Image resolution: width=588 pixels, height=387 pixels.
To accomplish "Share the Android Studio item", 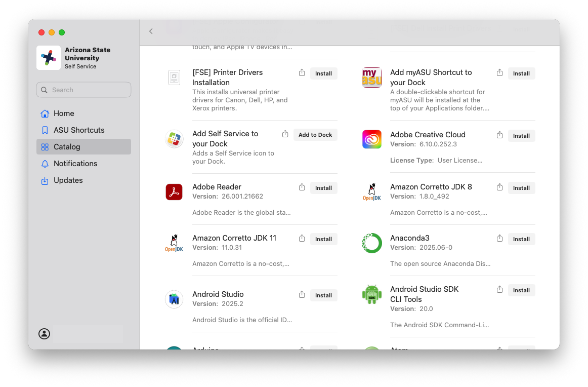I will (302, 295).
